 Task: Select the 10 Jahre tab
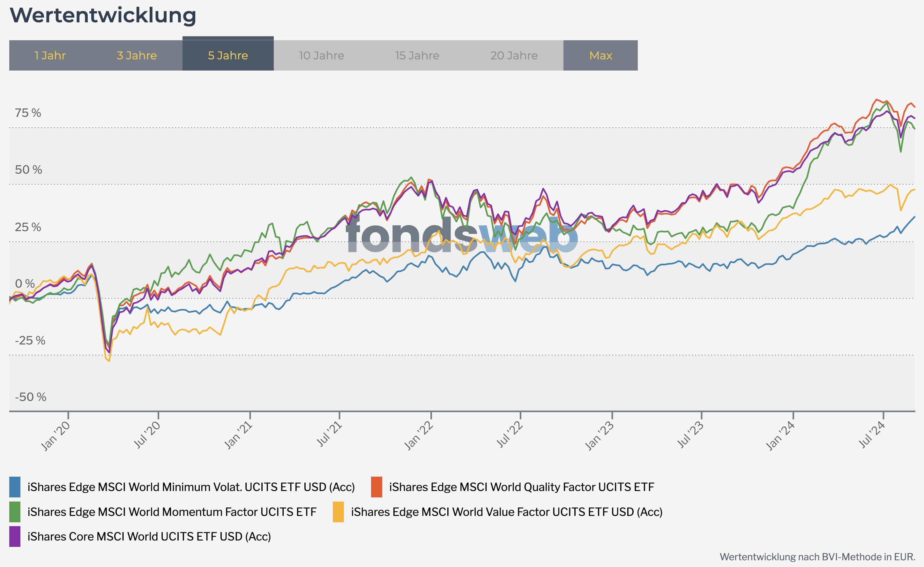pyautogui.click(x=321, y=56)
